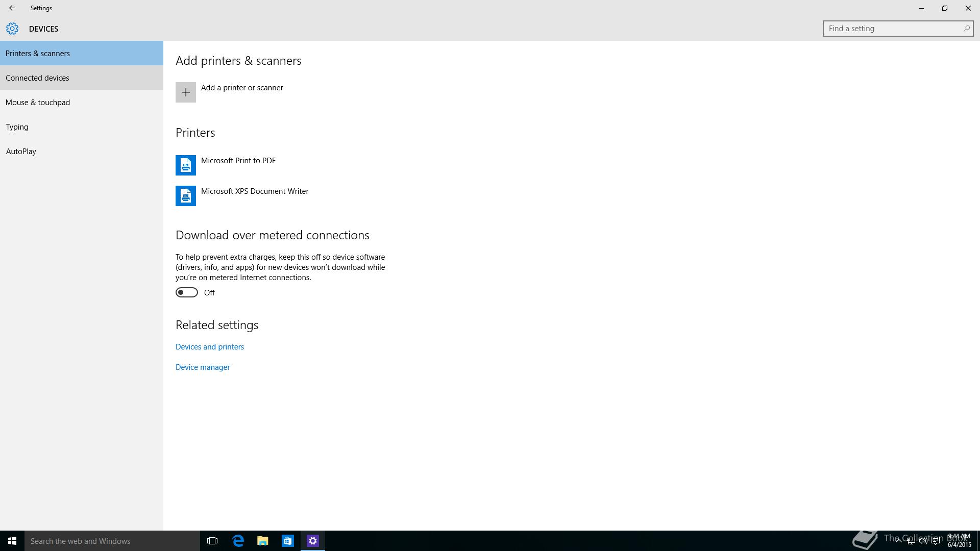Open the Store app from the taskbar

tap(288, 541)
